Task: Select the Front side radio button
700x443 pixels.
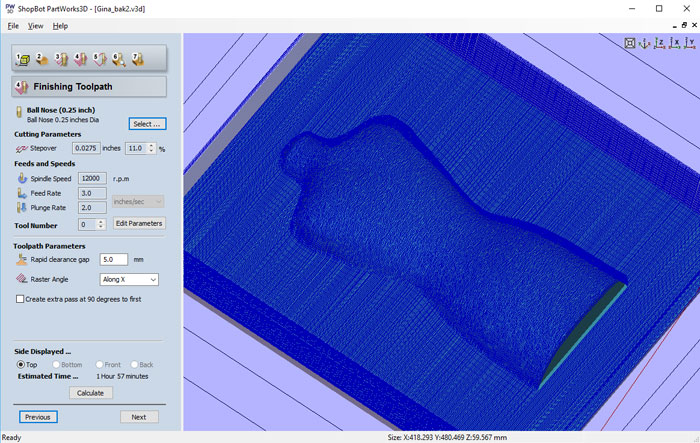Action: click(99, 364)
